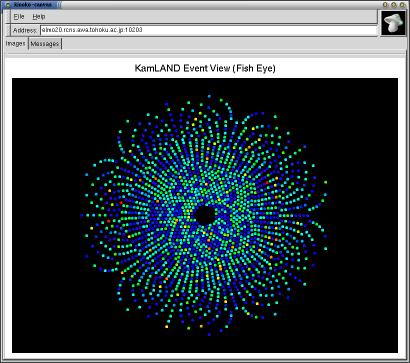
Task: Click the grip handle beside the Address label
Action: [8, 30]
